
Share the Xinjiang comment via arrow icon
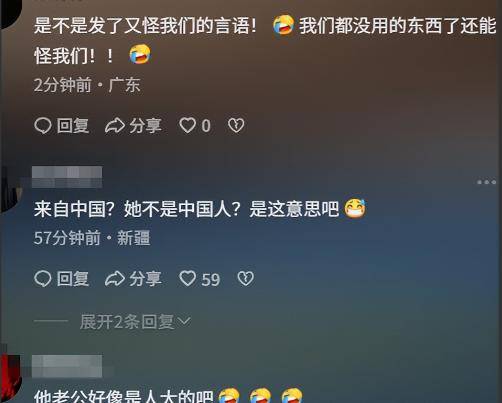[x=115, y=279]
